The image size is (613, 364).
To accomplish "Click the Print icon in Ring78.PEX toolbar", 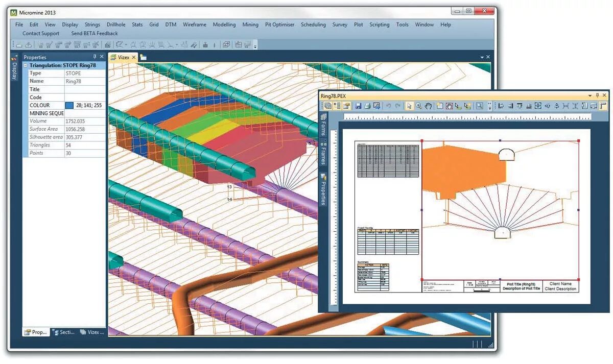I will point(367,106).
